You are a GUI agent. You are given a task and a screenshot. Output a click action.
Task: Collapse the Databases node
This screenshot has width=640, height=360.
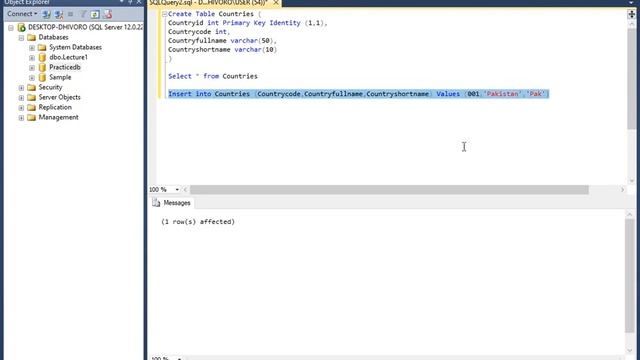21,38
